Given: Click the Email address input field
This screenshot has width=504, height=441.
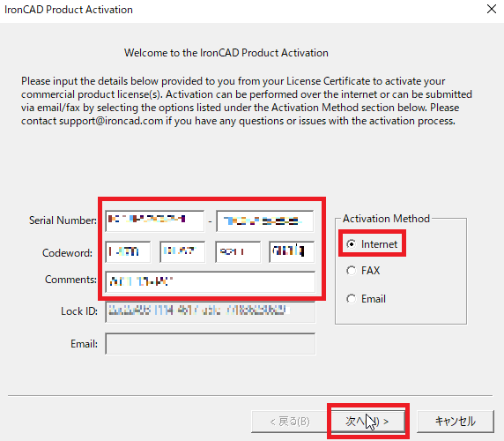Looking at the screenshot, I should click(211, 344).
